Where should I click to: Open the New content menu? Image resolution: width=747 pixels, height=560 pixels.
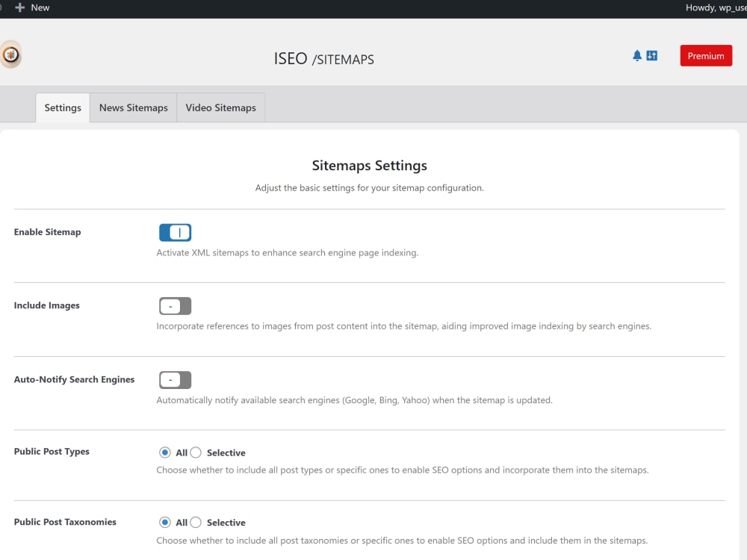pyautogui.click(x=32, y=7)
